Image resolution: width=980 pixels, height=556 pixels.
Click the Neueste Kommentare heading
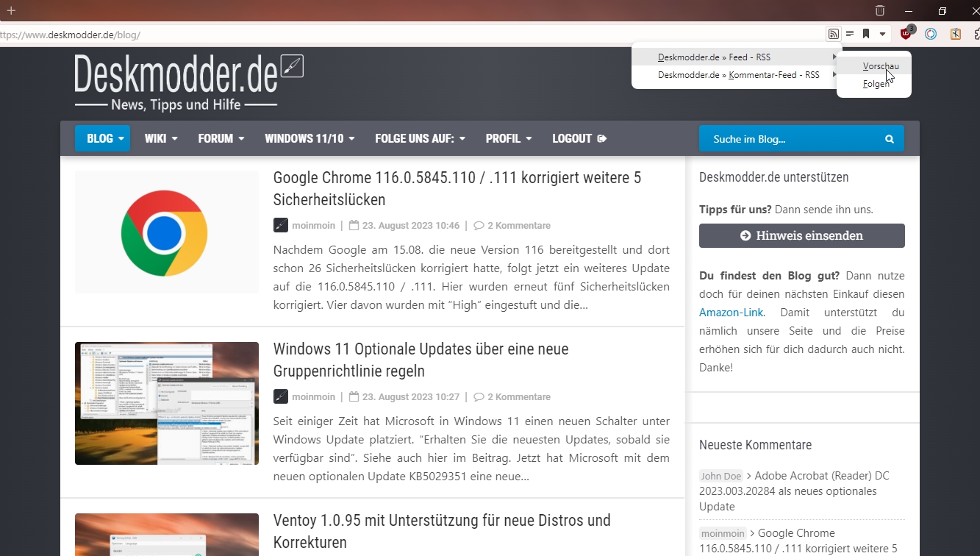pos(756,445)
